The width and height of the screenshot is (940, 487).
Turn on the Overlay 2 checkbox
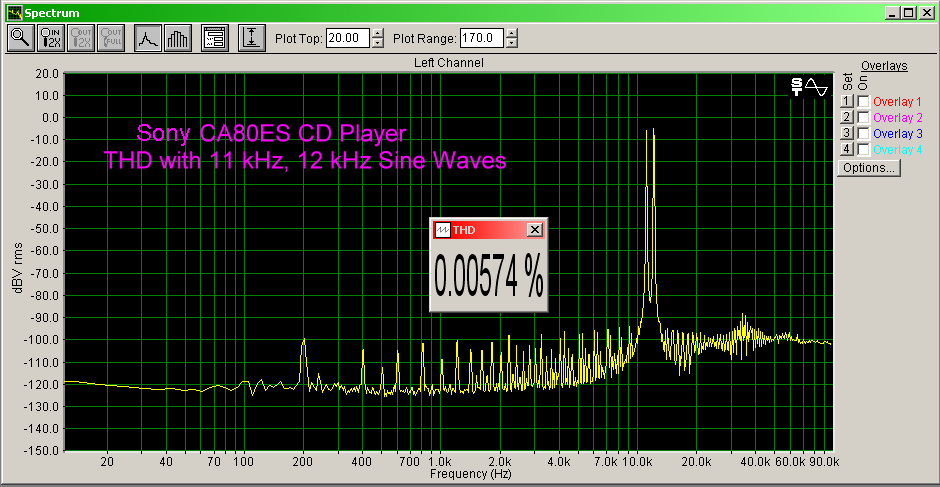(x=863, y=118)
